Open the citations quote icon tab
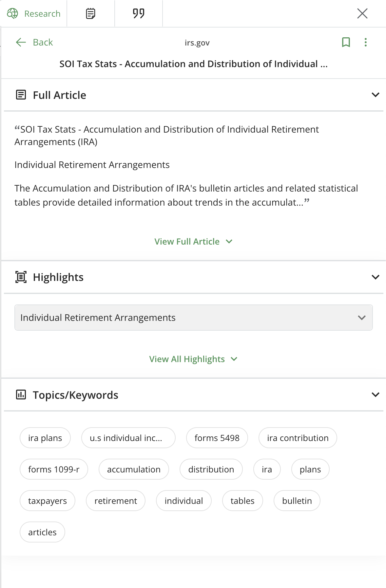Image resolution: width=386 pixels, height=588 pixels. [x=139, y=13]
